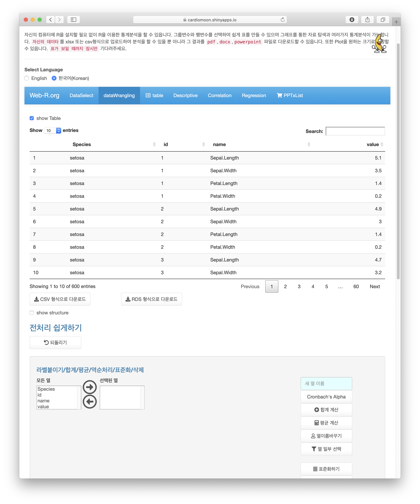420x504 pixels.
Task: Open the Show entries count dropdown
Action: tap(53, 131)
